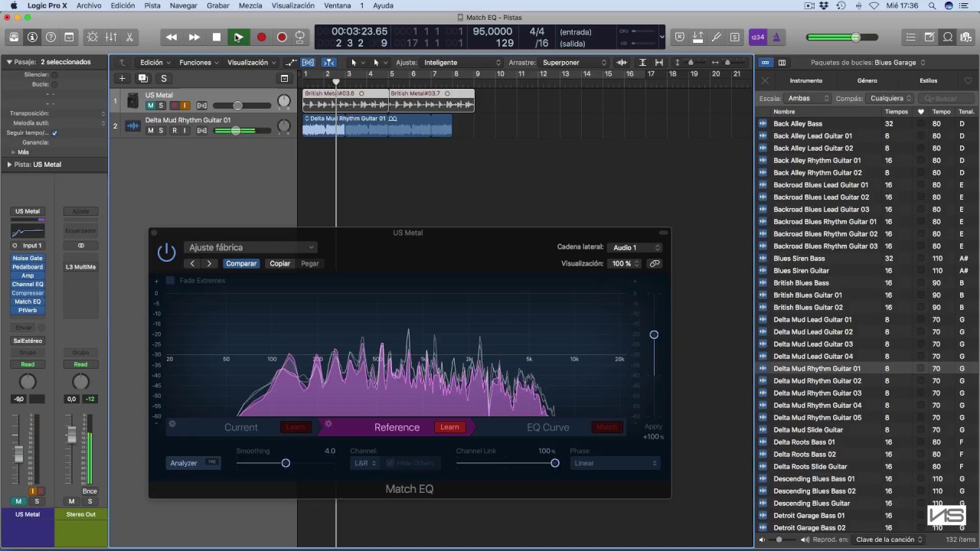The height and width of the screenshot is (551, 980).
Task: Adjust the Smoothing slider handle
Action: 286,463
